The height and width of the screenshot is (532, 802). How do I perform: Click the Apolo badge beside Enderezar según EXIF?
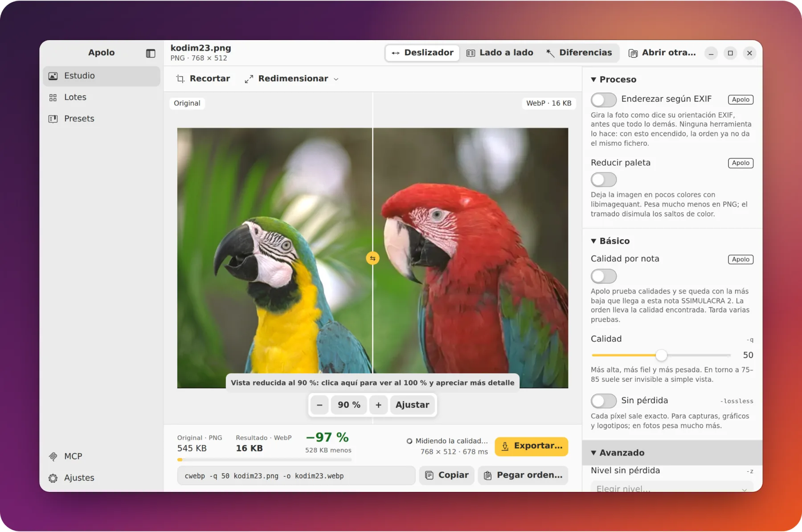pyautogui.click(x=741, y=100)
